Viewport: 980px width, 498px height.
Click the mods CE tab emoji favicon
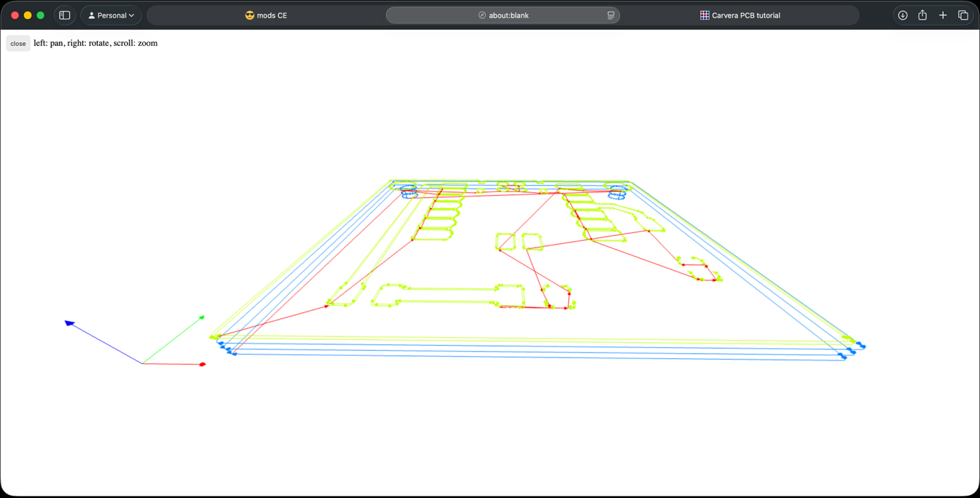(x=250, y=15)
